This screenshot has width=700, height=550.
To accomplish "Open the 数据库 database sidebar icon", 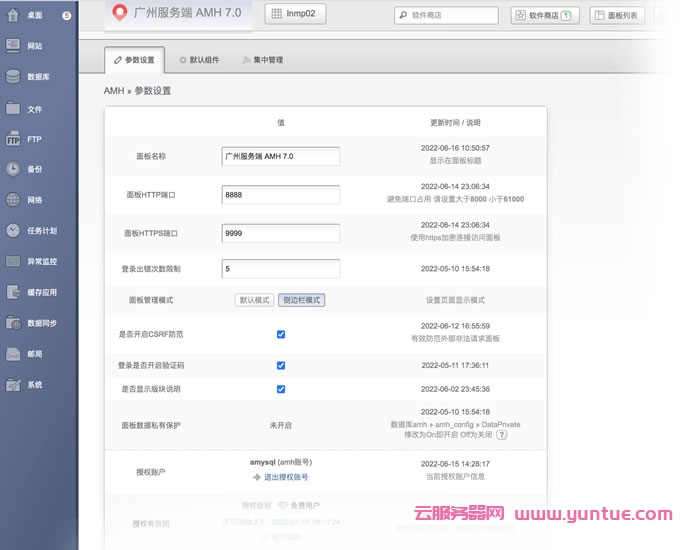I will [x=14, y=77].
